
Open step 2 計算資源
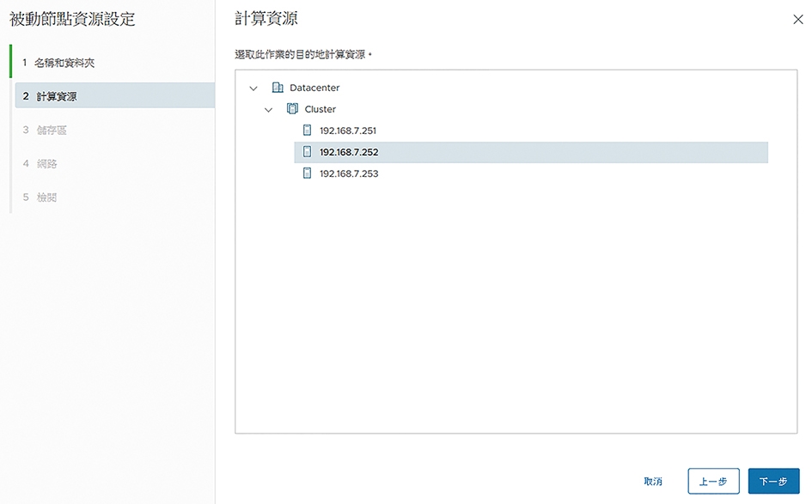coord(114,96)
